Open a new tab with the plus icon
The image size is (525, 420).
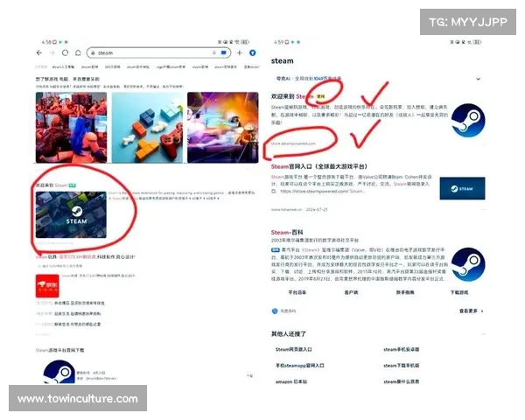[x=240, y=52]
